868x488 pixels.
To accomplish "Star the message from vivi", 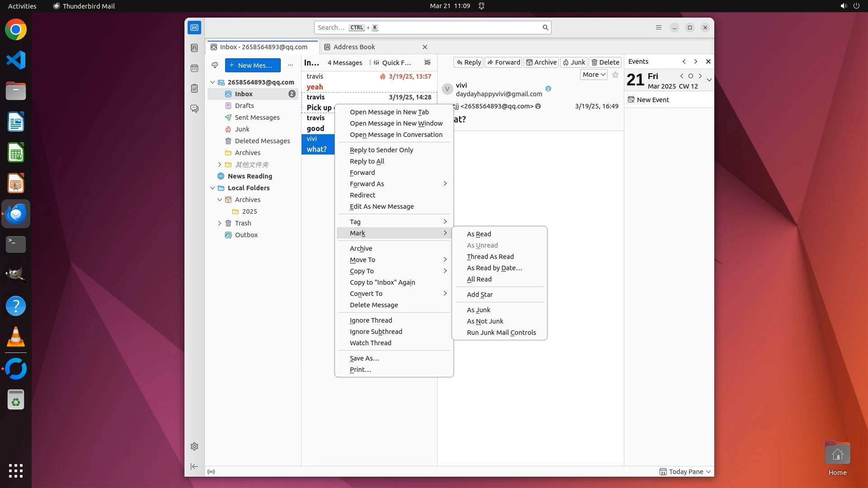I will 615,75.
